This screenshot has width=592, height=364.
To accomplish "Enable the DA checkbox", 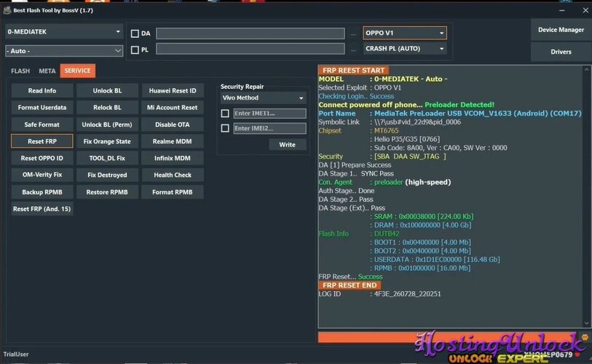I will [x=135, y=33].
